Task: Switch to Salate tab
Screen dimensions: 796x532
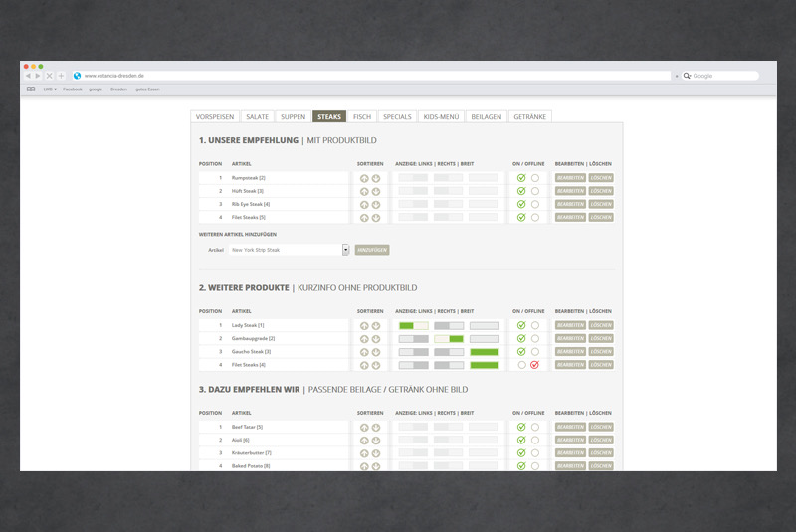Action: tap(258, 117)
